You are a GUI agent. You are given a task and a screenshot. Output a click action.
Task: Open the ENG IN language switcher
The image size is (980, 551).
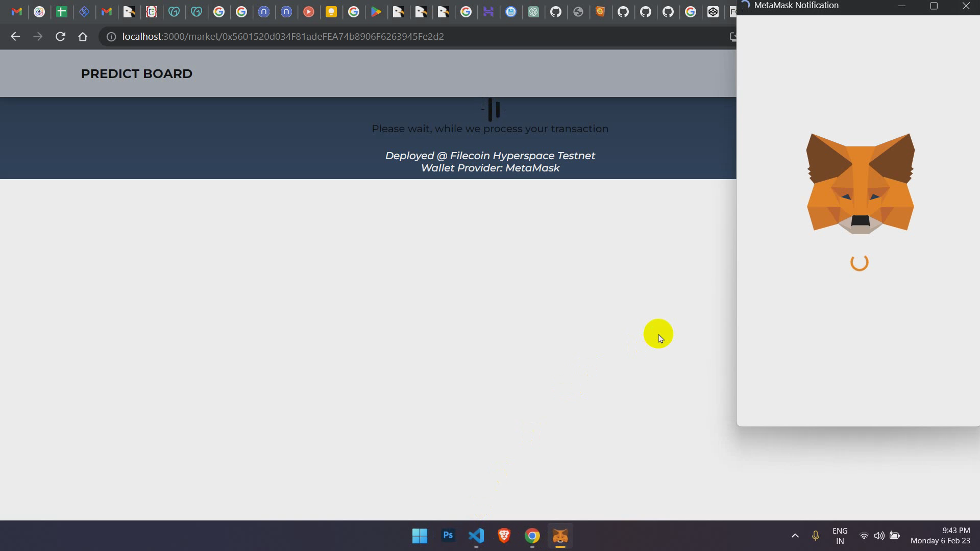840,536
